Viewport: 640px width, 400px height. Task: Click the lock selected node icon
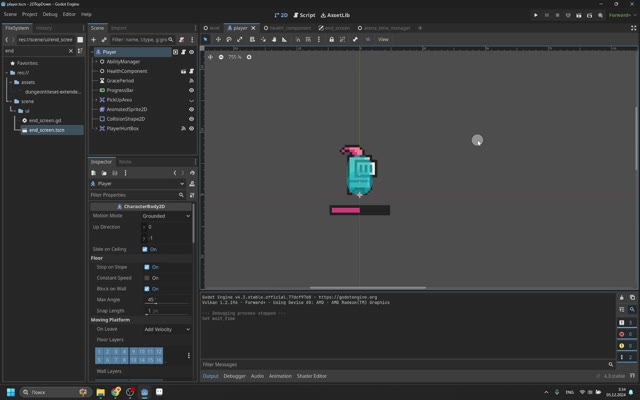click(x=331, y=40)
